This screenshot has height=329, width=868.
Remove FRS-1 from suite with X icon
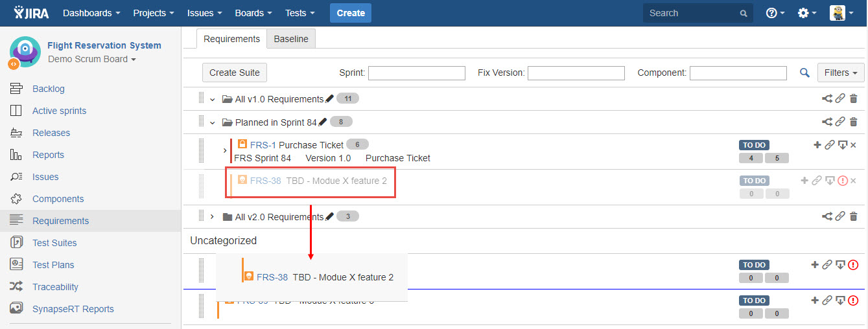[x=853, y=145]
